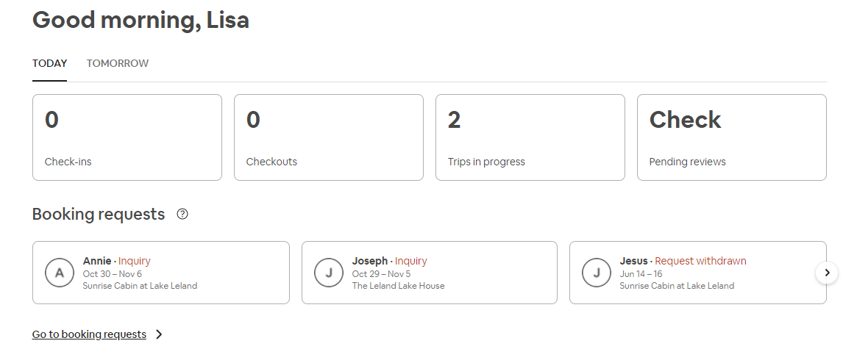Show next booking requests with arrow button
This screenshot has height=363, width=868.
point(827,273)
